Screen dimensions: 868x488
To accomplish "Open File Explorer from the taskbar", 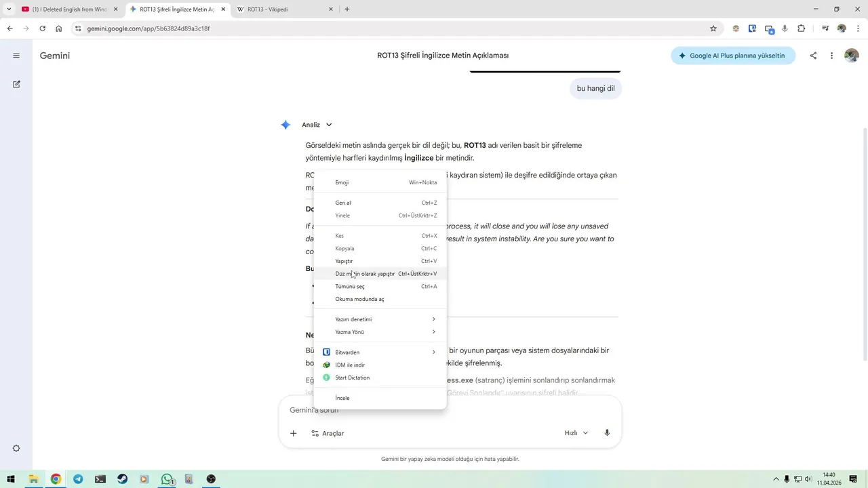I will point(33,479).
